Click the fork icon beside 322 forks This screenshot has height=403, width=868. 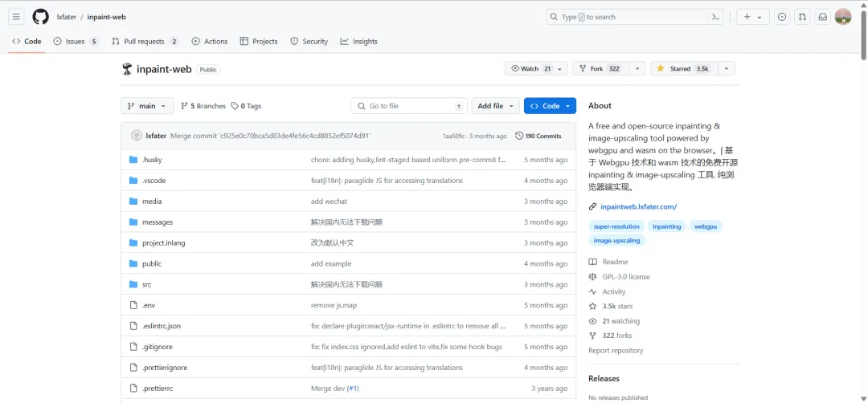click(x=592, y=336)
